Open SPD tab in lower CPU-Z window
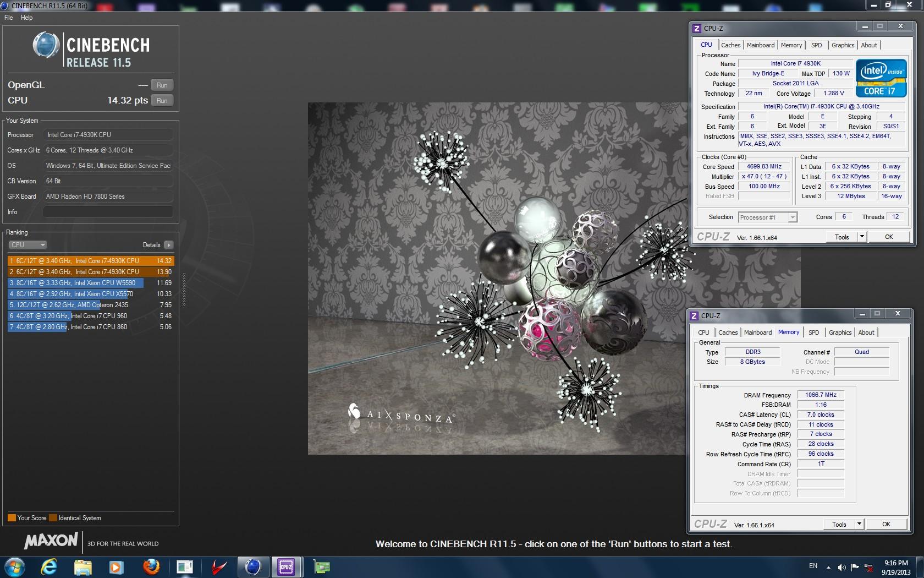 [x=814, y=332]
